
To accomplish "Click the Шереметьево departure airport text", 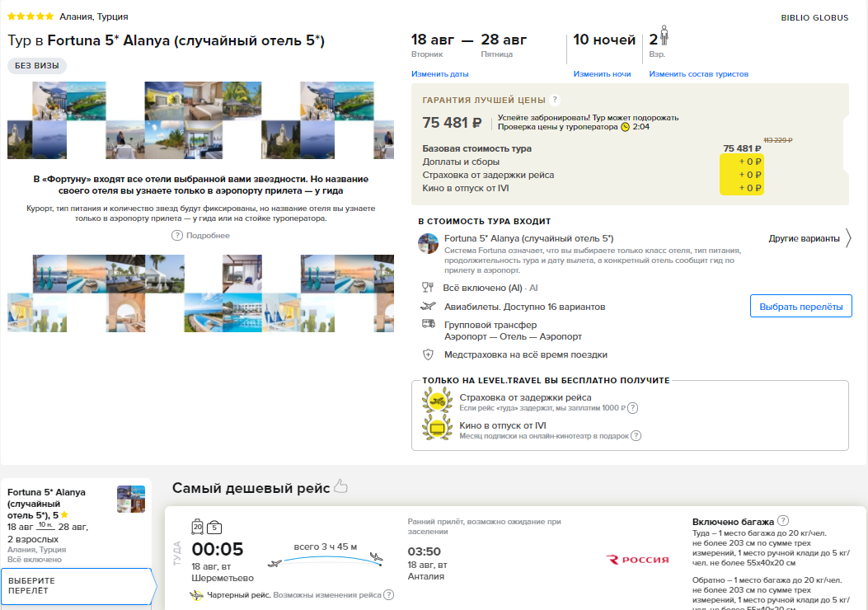I will pyautogui.click(x=223, y=578).
